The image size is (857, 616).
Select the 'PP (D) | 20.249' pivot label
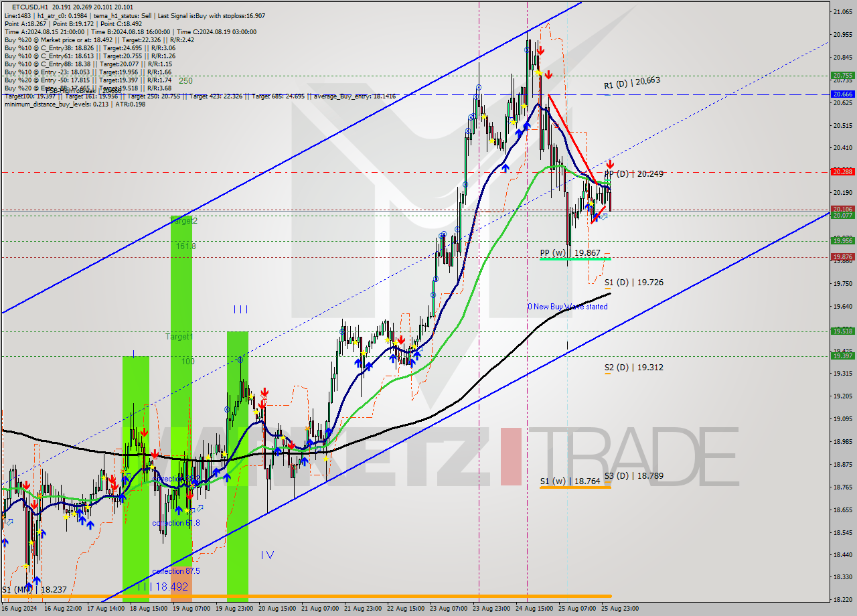(634, 173)
